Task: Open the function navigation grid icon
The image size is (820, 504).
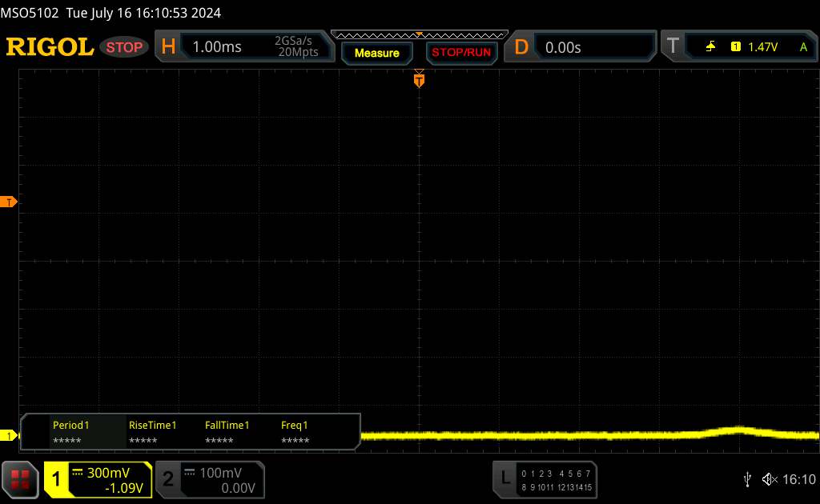Action: tap(20, 479)
